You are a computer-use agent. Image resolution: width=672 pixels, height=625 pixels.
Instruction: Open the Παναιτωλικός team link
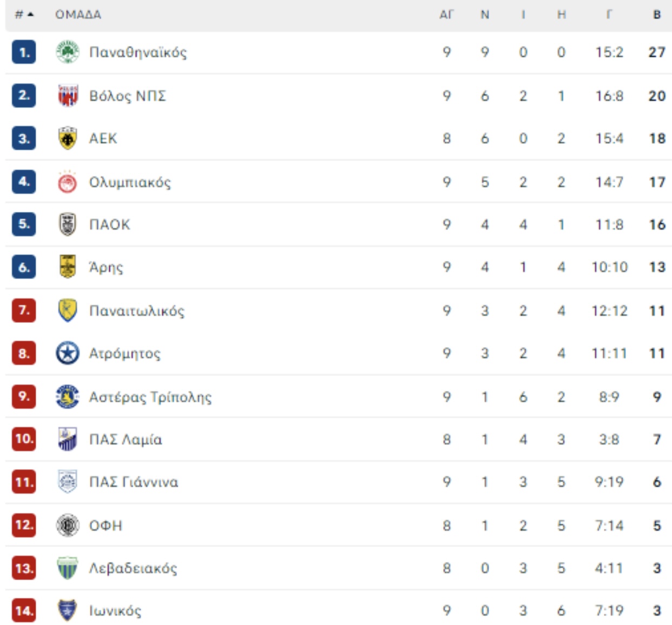point(137,311)
